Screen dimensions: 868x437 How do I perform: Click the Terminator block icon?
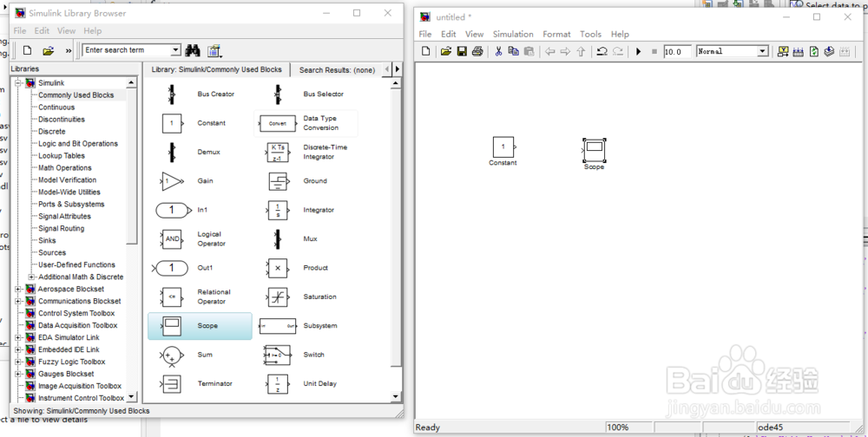(x=172, y=384)
